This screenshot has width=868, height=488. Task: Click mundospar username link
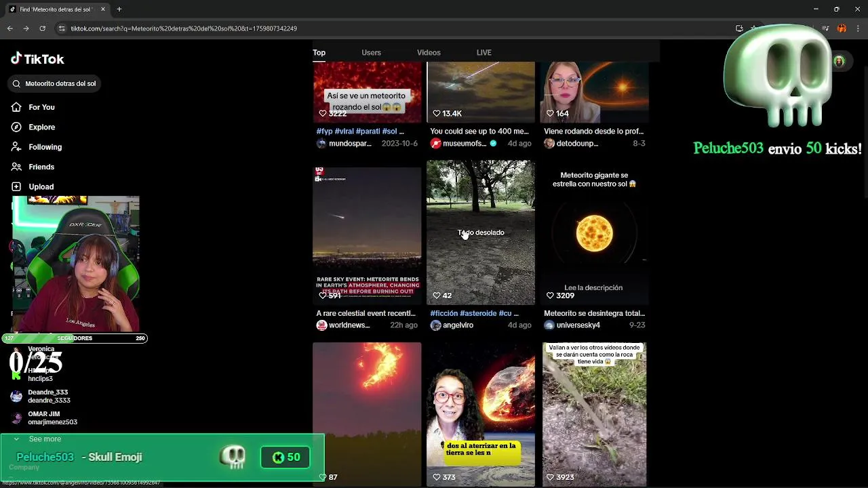350,144
